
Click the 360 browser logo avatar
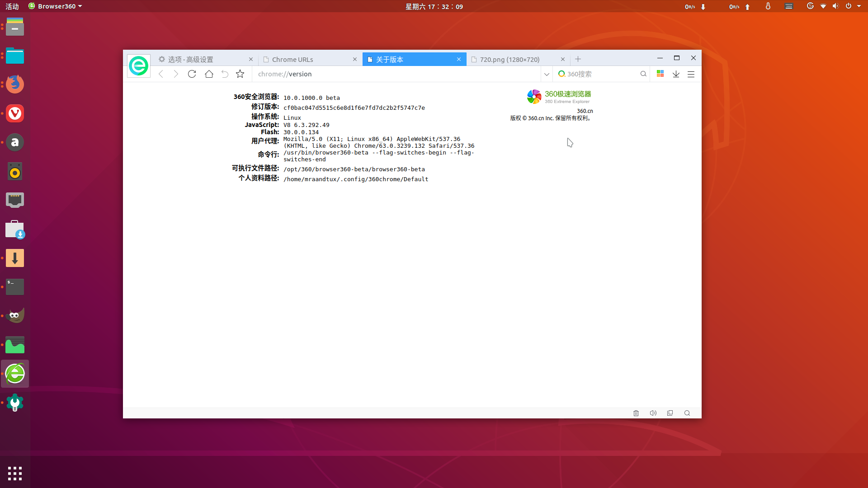[x=139, y=66]
